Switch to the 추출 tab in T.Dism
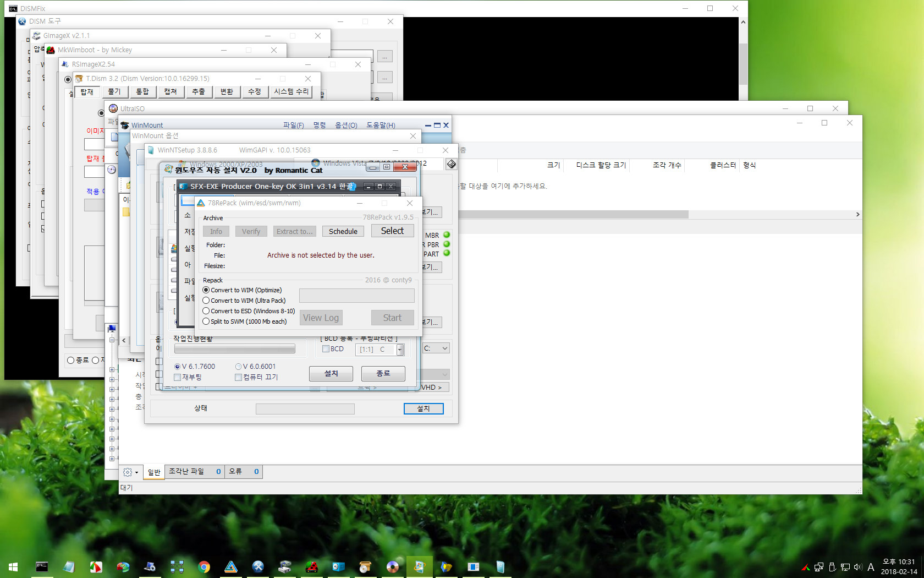Screen dimensions: 924x578 (x=199, y=92)
